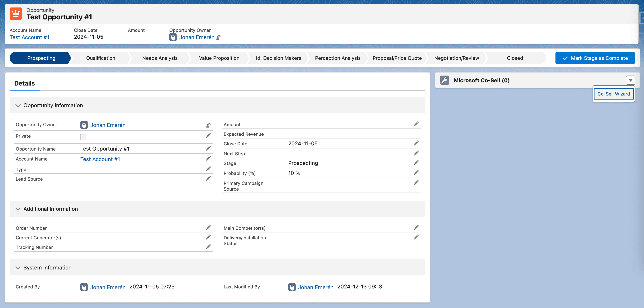Edit Main Competitor(s) pencil icon

[x=416, y=227]
